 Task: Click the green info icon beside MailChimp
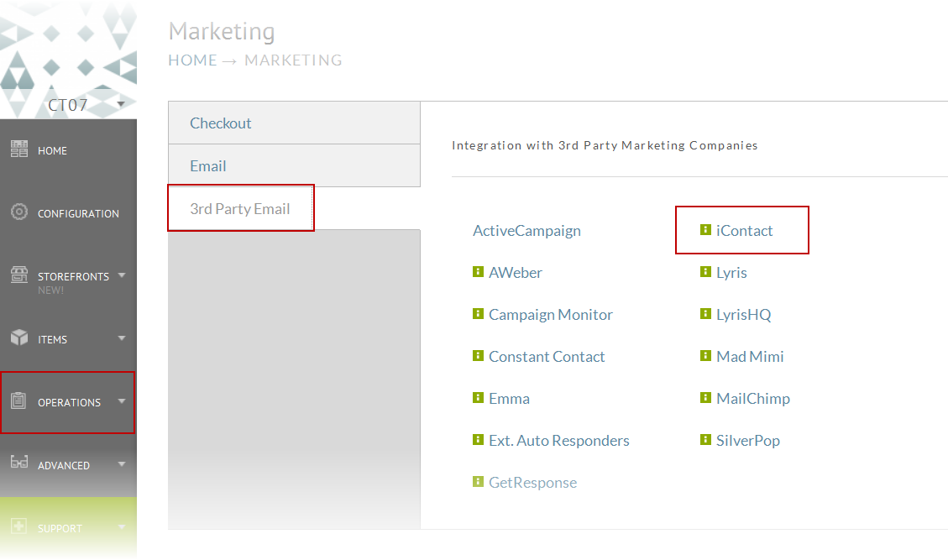[705, 397]
